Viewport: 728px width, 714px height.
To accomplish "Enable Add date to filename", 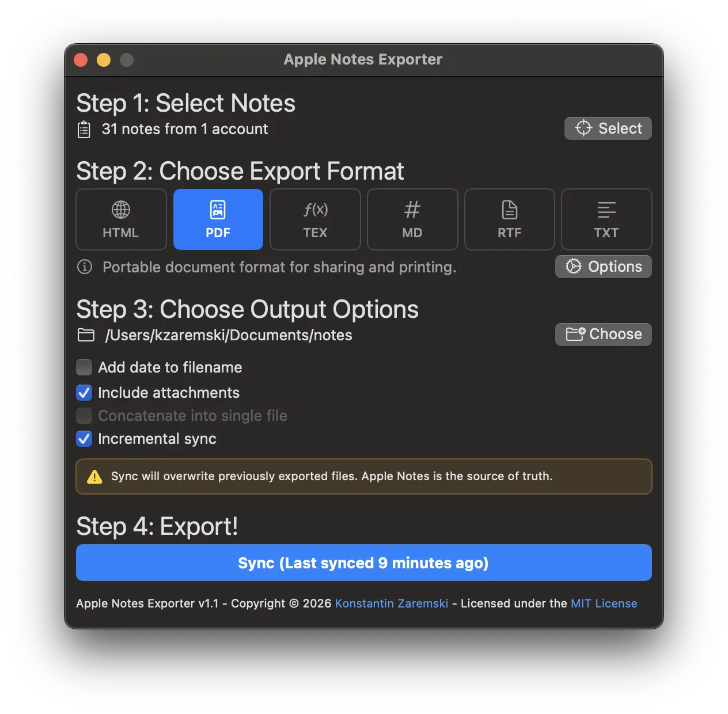I will tap(84, 367).
